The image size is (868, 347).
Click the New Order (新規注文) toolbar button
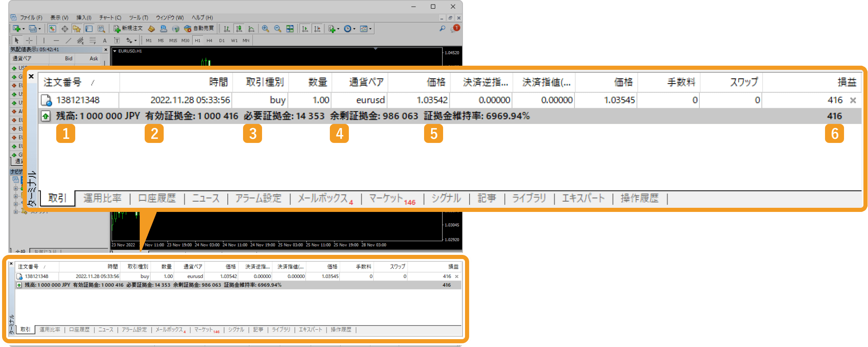coord(128,29)
